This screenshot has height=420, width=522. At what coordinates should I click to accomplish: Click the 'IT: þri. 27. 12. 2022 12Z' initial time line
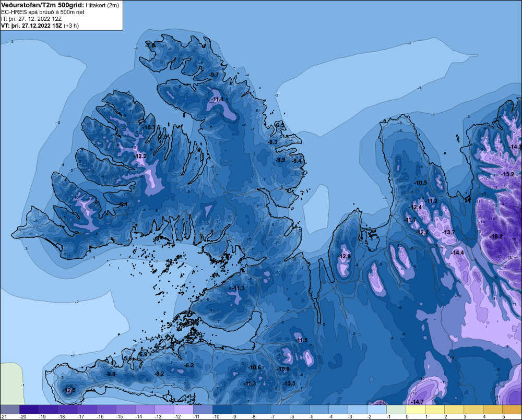click(31, 19)
